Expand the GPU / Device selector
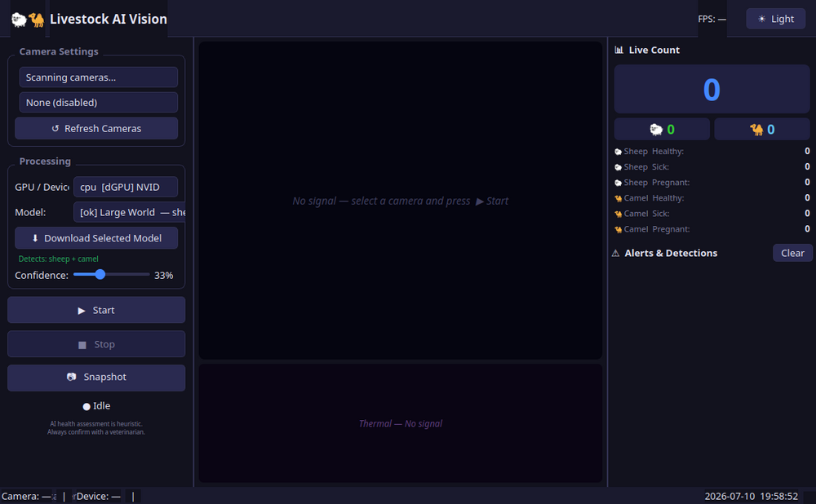816x504 pixels. 126,188
